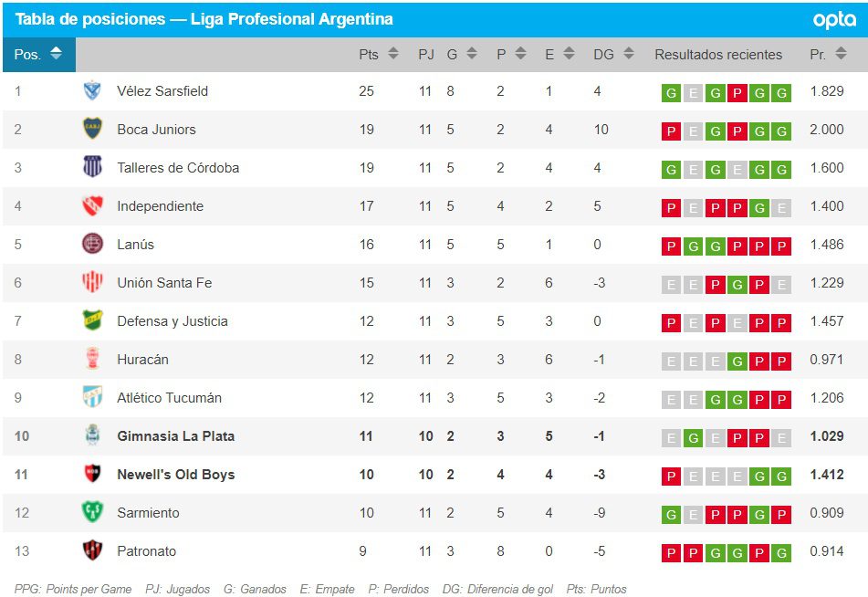Click Vélez Sarsfield's first green G result box

(x=671, y=92)
